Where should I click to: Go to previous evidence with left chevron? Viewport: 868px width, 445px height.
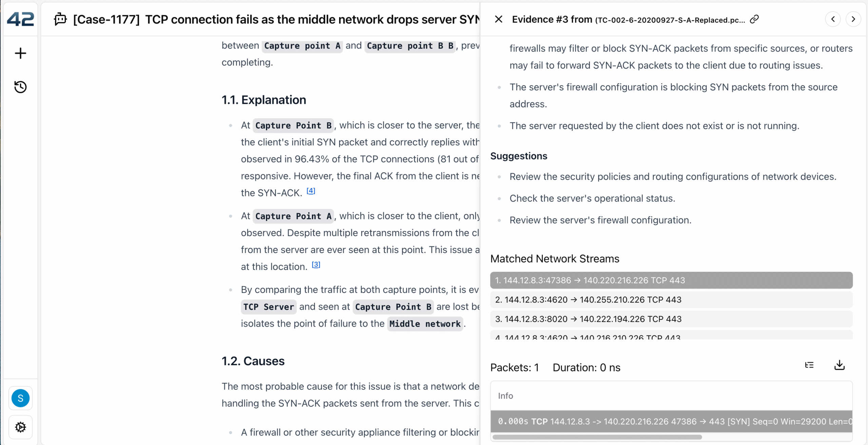click(833, 19)
